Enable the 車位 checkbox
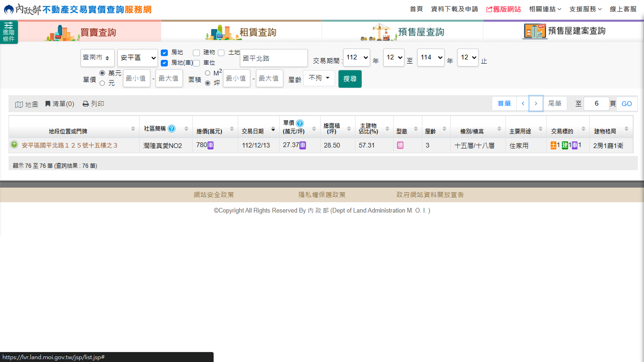Viewport: 644px width, 362px height. [x=197, y=63]
